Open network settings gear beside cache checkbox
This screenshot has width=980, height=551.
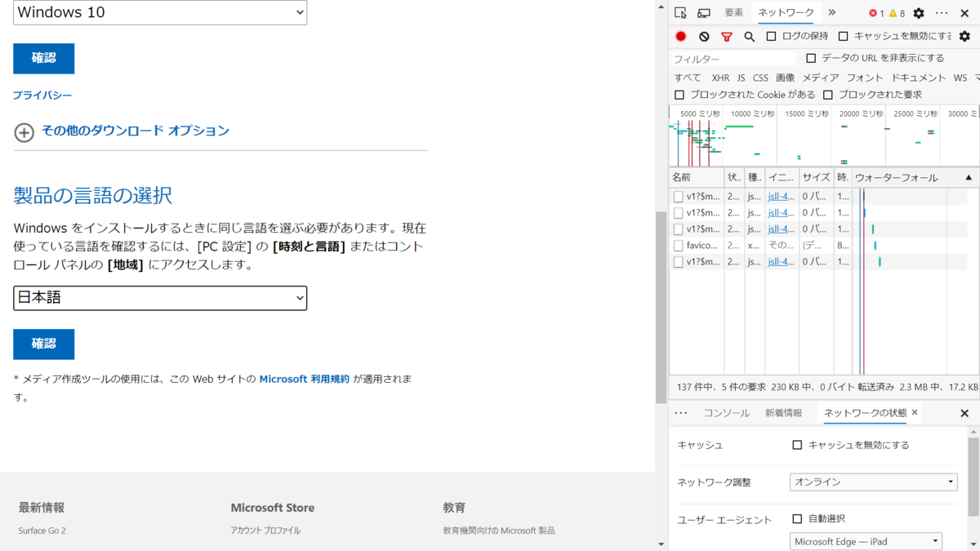(964, 37)
